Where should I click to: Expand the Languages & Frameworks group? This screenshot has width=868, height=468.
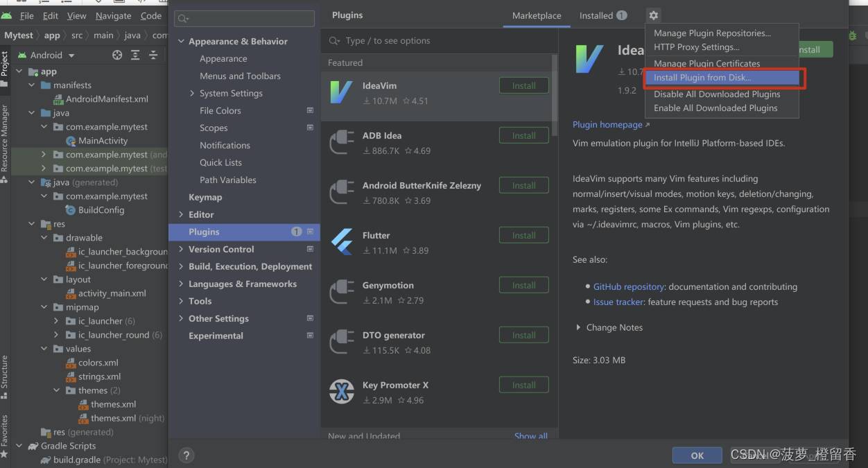coord(182,284)
